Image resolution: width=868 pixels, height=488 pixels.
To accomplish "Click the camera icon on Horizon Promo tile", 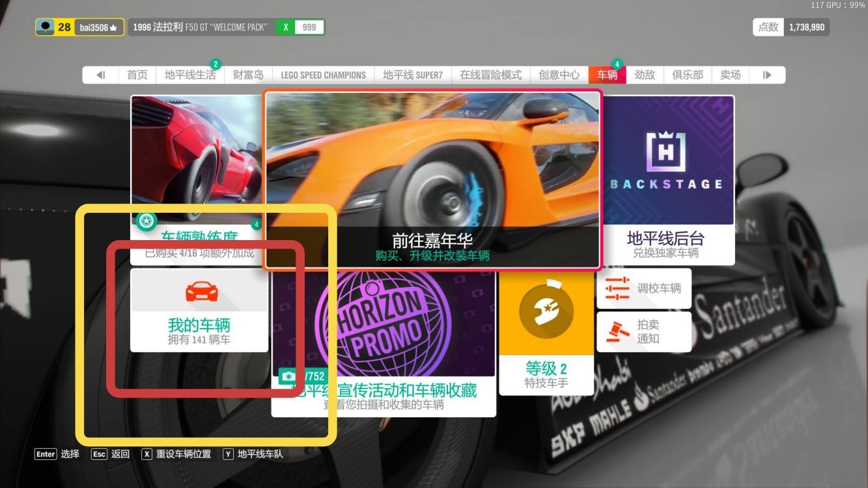I will (288, 376).
